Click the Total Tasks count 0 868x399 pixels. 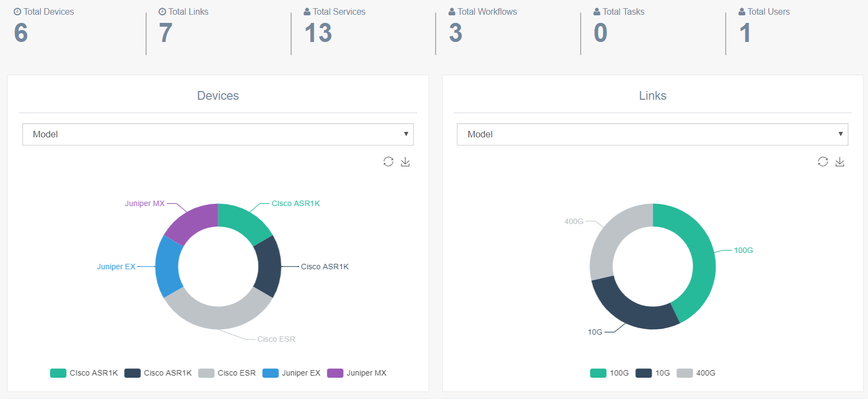pos(600,33)
